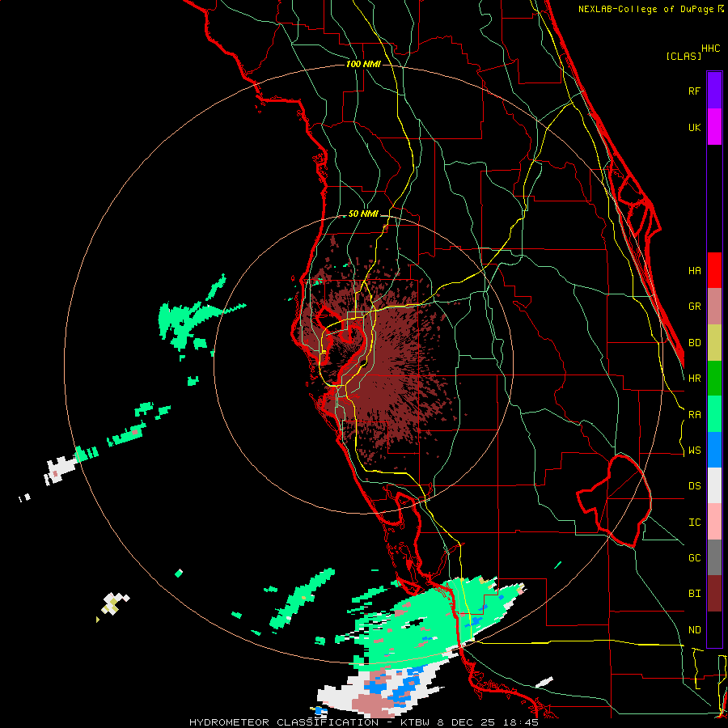Image resolution: width=728 pixels, height=728 pixels.
Task: Click the HR legend label
Action: pos(695,379)
